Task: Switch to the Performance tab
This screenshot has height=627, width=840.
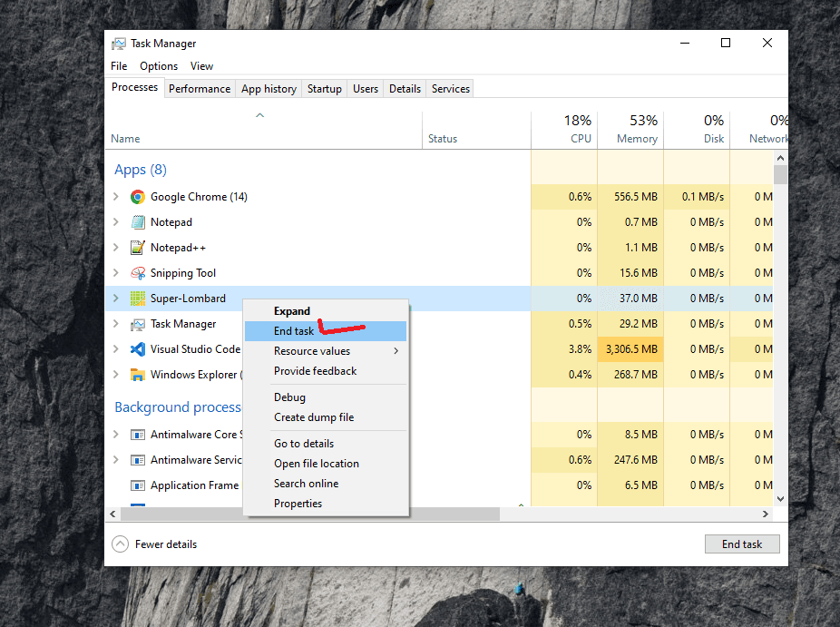Action: click(x=200, y=89)
